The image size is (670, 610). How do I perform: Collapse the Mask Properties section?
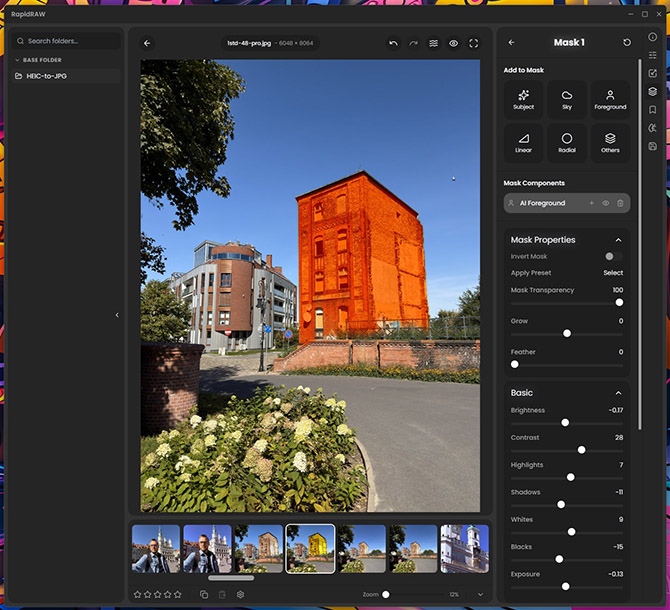pos(618,240)
